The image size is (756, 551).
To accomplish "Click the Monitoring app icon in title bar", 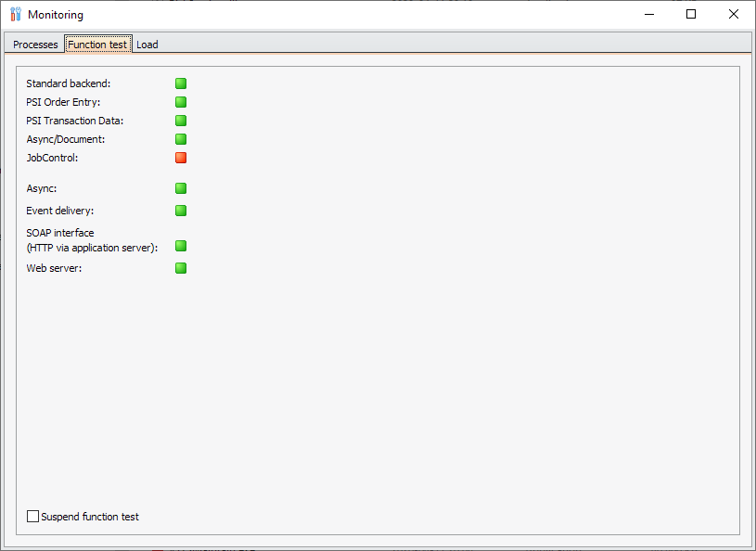I will (15, 15).
